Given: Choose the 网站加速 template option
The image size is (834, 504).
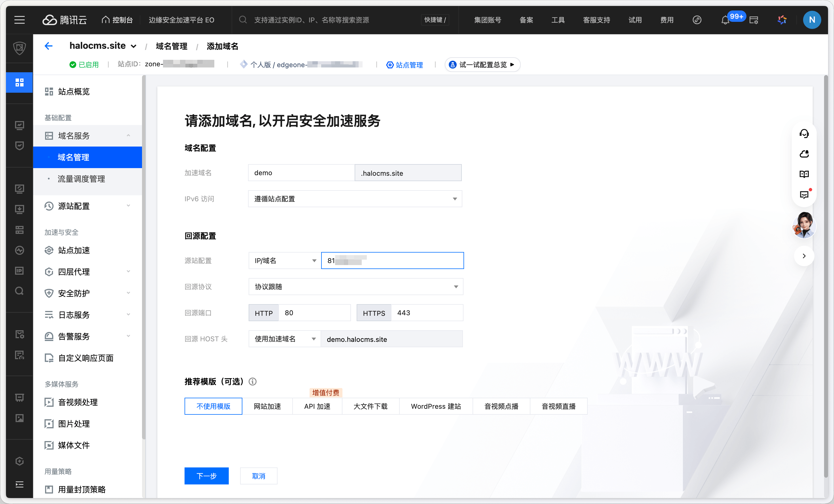Looking at the screenshot, I should tap(267, 406).
